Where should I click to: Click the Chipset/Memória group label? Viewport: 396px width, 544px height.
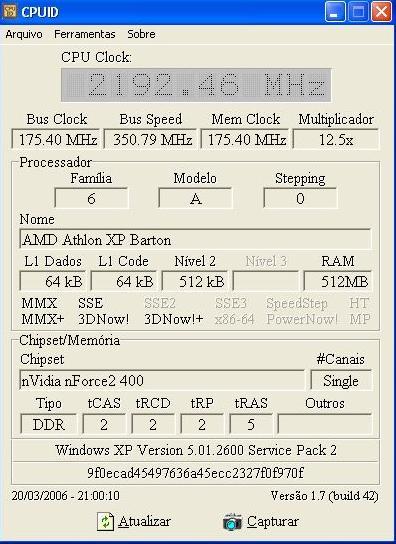(x=69, y=340)
